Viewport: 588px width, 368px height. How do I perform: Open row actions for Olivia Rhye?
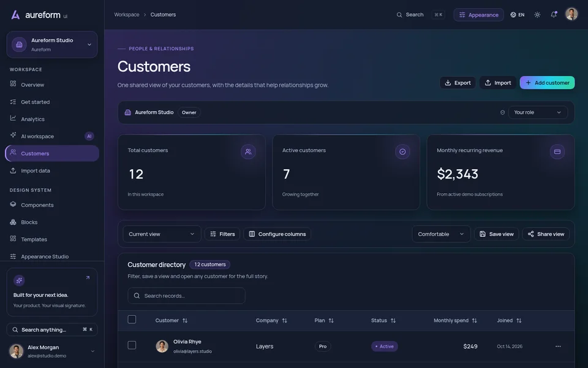[x=558, y=346]
